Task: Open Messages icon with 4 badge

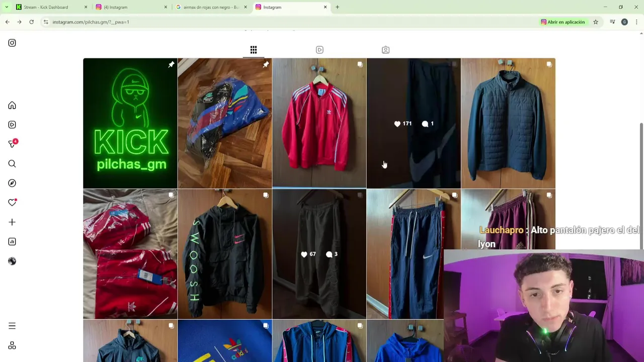Action: (x=13, y=144)
